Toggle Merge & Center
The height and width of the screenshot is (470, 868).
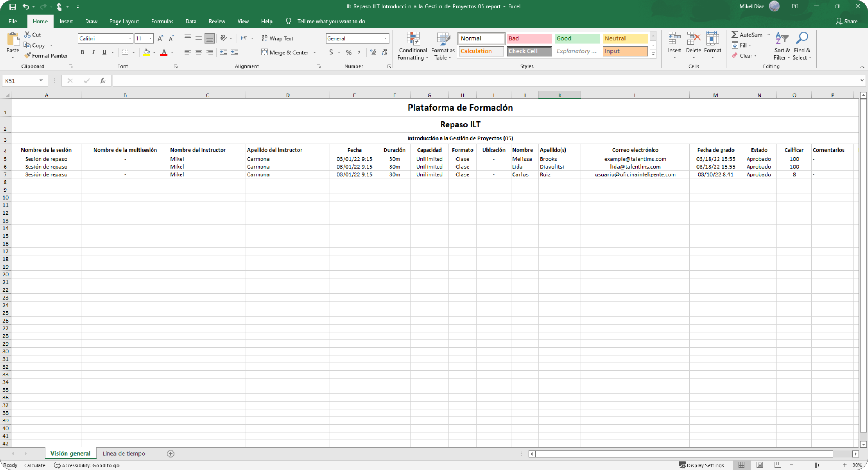[285, 52]
